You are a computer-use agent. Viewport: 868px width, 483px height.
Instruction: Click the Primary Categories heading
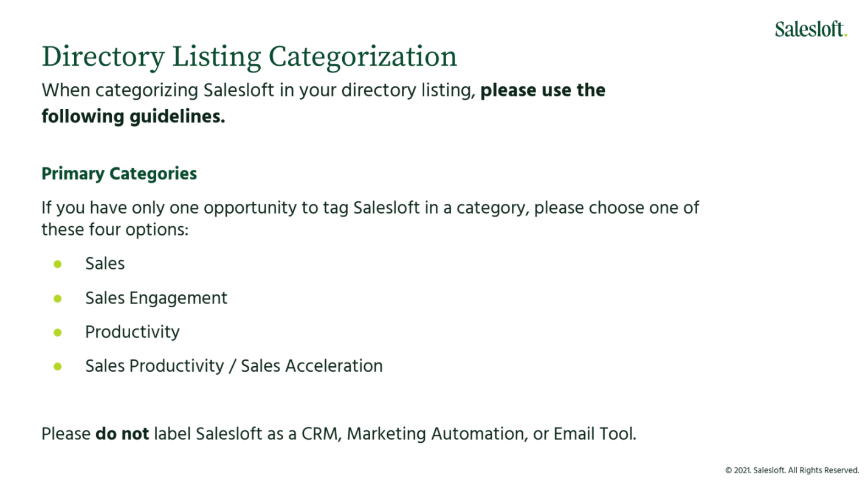tap(119, 174)
